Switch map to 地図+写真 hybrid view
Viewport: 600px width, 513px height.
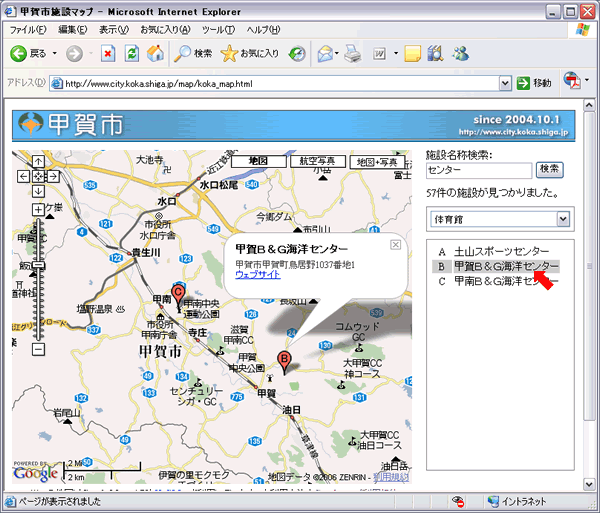377,162
